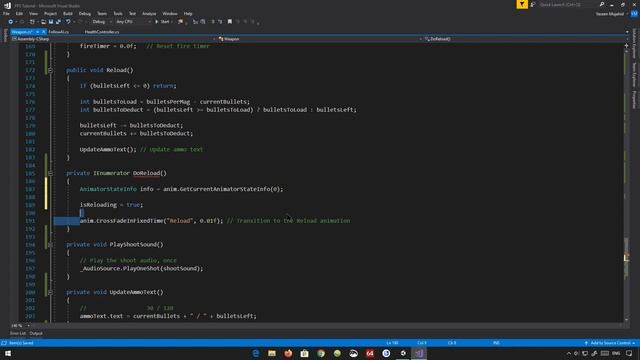Open the Tools menu
Screen dimensions: 640x360
(118, 13)
